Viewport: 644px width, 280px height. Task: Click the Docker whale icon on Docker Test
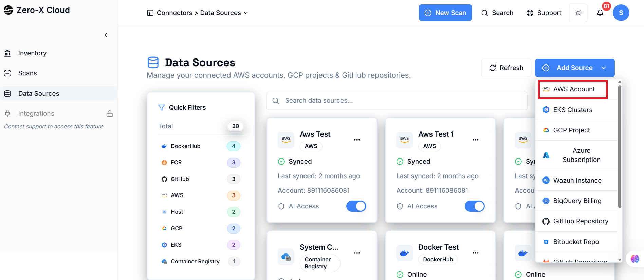pyautogui.click(x=405, y=253)
